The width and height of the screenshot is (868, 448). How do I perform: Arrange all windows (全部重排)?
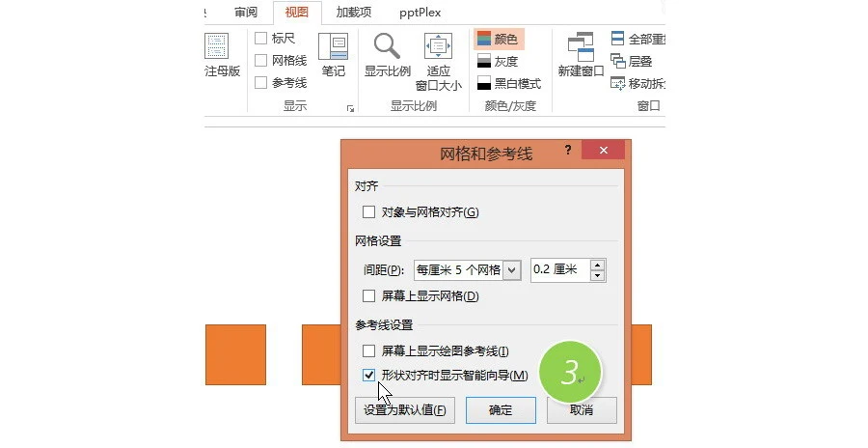pyautogui.click(x=637, y=39)
